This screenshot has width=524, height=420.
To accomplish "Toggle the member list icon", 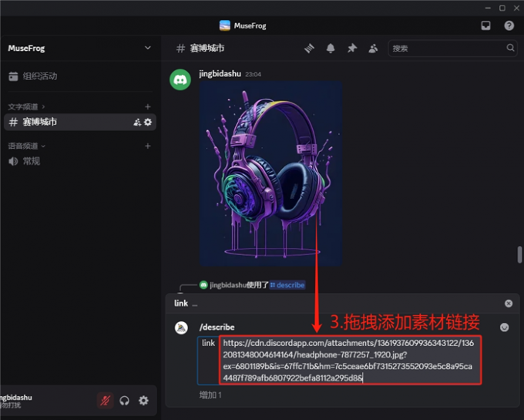I will 373,49.
